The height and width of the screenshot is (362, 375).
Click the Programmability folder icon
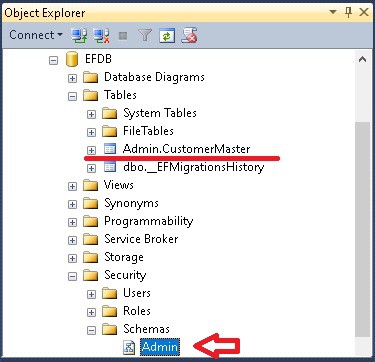[90, 221]
